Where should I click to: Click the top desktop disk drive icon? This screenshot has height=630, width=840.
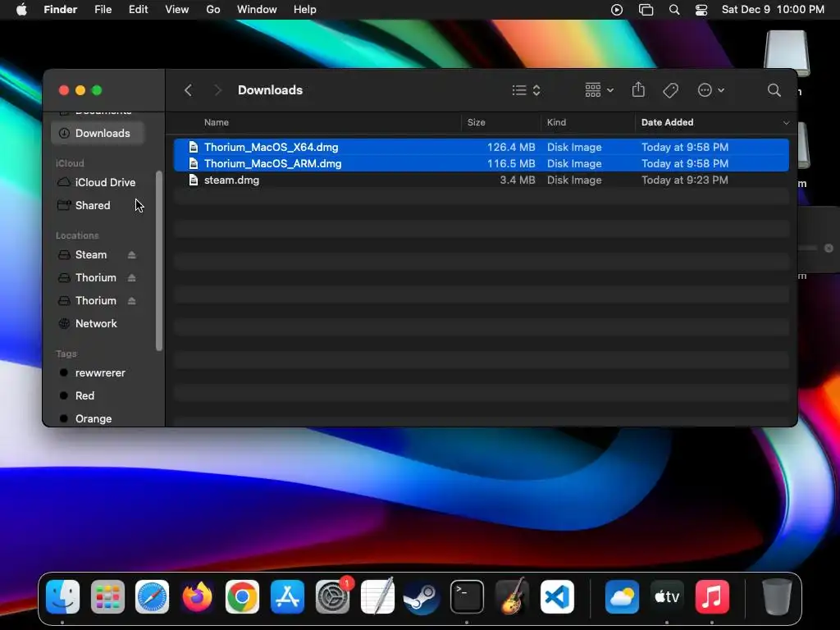coord(786,53)
